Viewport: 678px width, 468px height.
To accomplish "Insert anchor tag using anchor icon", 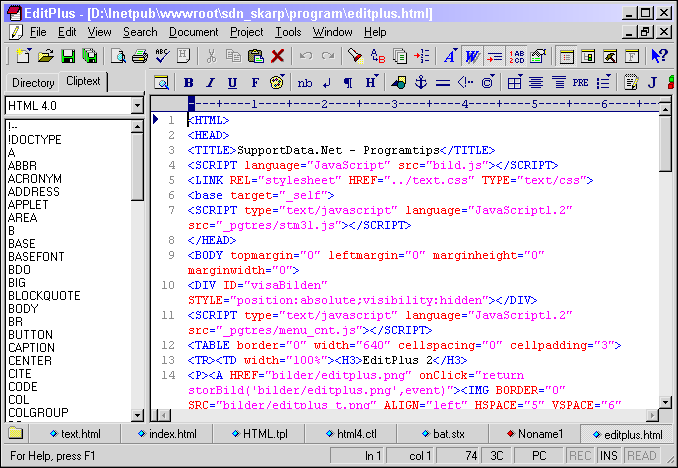I will (420, 82).
